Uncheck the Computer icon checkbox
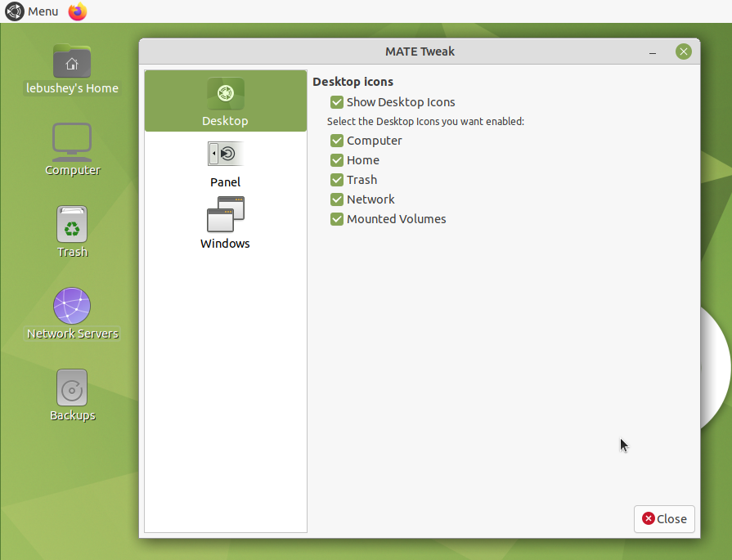Screen dimensions: 732x560 click(x=337, y=141)
